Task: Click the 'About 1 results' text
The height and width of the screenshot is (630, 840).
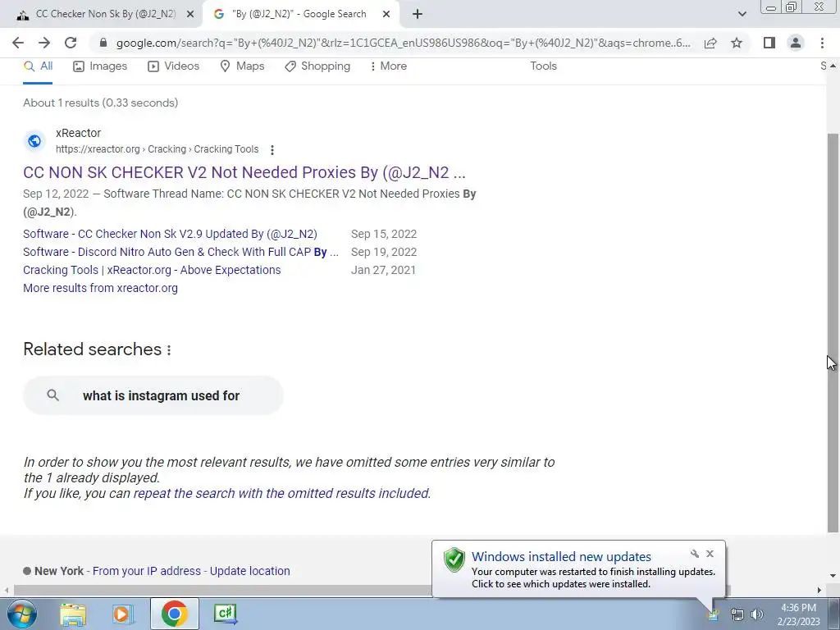Action: pyautogui.click(x=101, y=103)
